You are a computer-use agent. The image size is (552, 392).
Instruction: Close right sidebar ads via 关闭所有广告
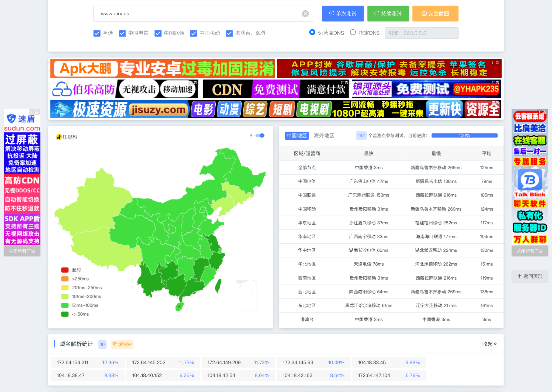(530, 251)
